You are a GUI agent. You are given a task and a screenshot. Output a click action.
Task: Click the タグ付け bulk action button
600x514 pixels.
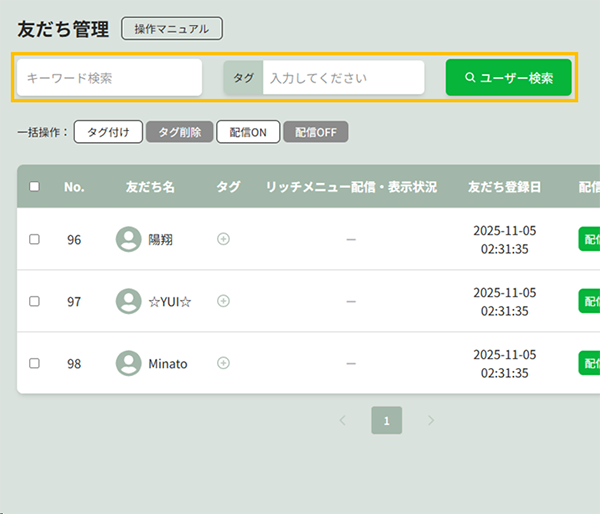[x=108, y=132]
